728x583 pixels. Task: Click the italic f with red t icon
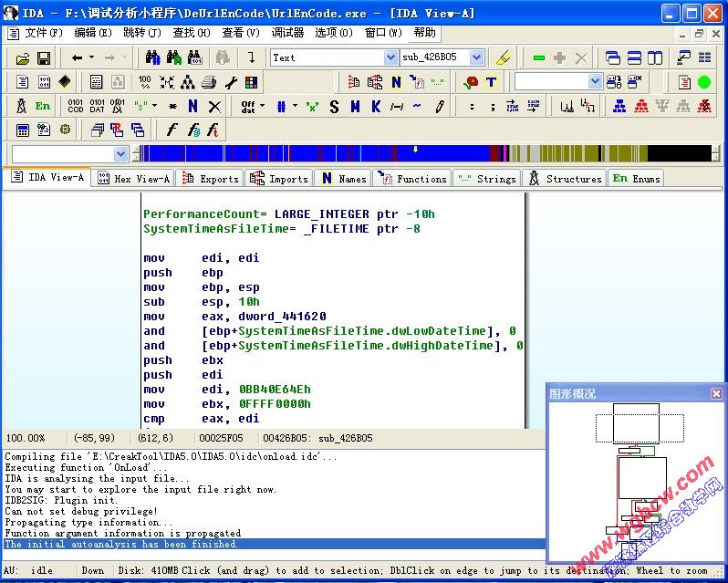point(213,130)
